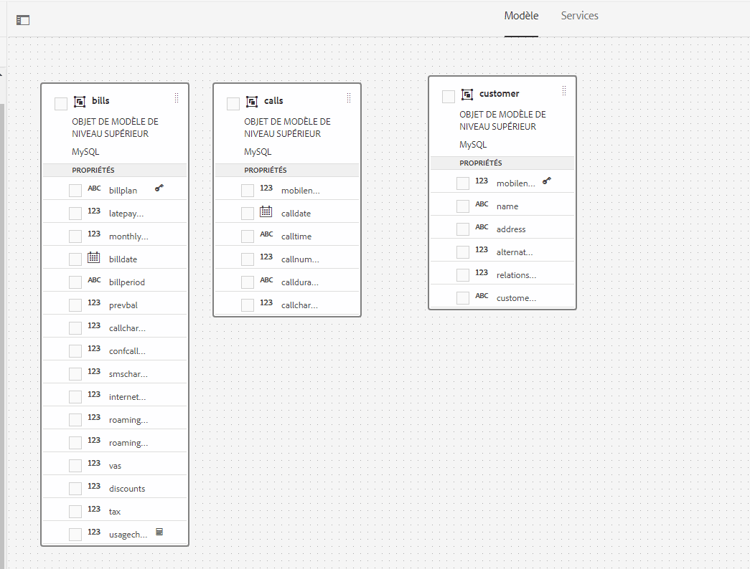This screenshot has height=569, width=750.
Task: Select the bills model object checkbox
Action: (x=61, y=104)
